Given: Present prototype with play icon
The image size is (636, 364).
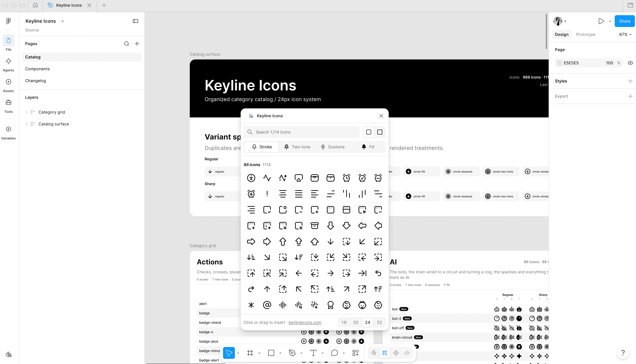Looking at the screenshot, I should coord(601,21).
